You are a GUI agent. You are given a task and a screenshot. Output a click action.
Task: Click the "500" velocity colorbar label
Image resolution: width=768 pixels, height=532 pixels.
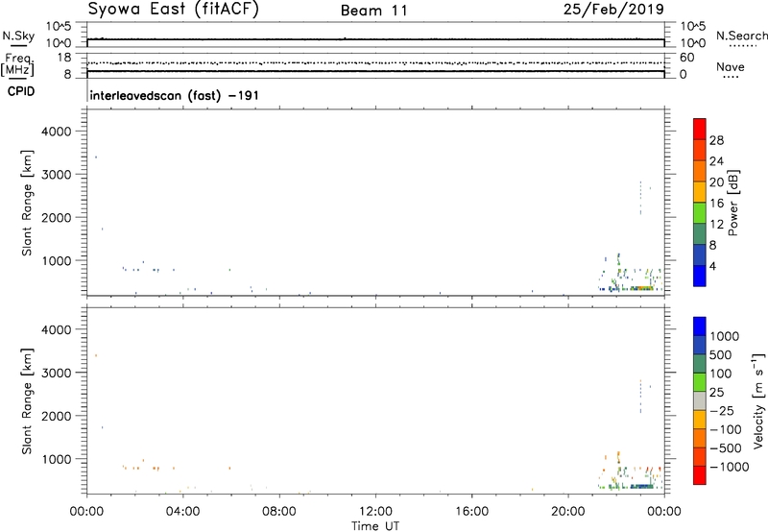click(x=721, y=354)
